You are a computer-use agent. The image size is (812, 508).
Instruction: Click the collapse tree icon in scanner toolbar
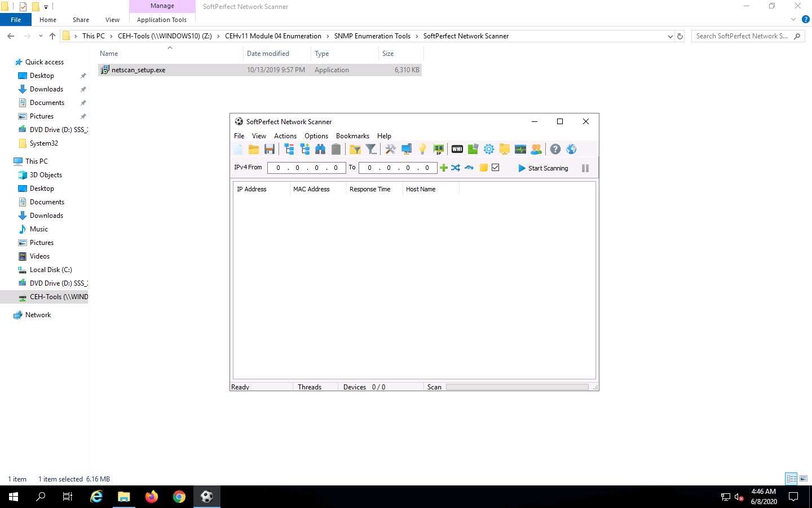[x=289, y=150]
